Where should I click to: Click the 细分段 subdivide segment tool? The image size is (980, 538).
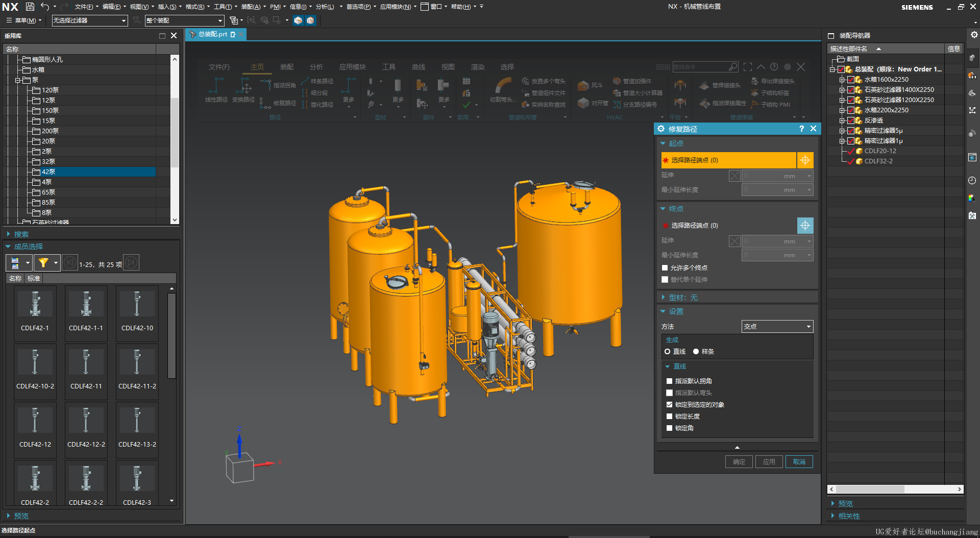[315, 93]
